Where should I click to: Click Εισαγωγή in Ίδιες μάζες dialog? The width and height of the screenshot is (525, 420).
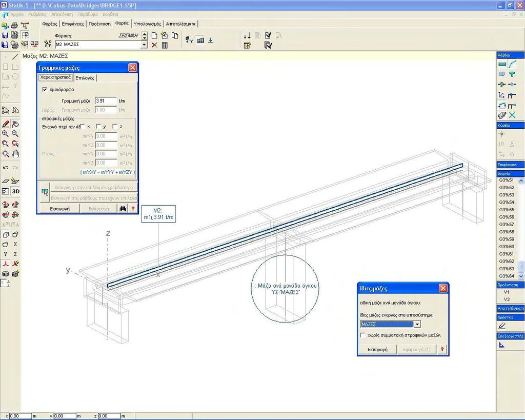[377, 349]
